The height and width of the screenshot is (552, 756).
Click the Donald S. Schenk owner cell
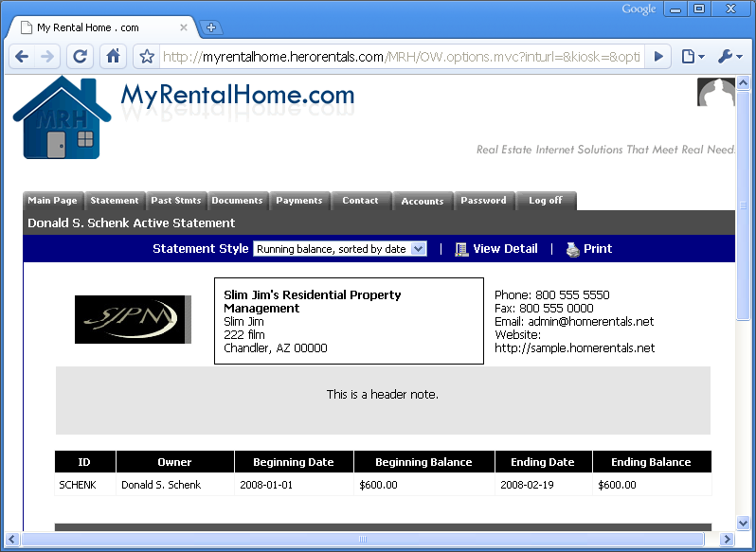coord(175,485)
